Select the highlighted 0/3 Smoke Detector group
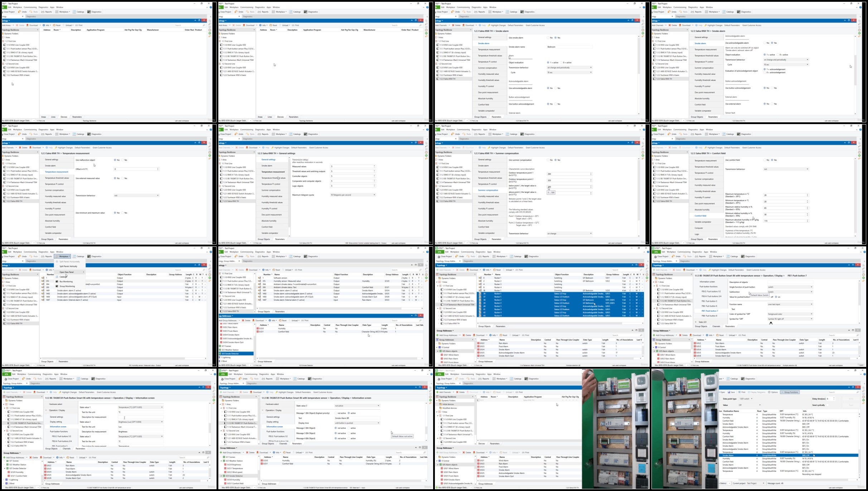 pos(236,354)
